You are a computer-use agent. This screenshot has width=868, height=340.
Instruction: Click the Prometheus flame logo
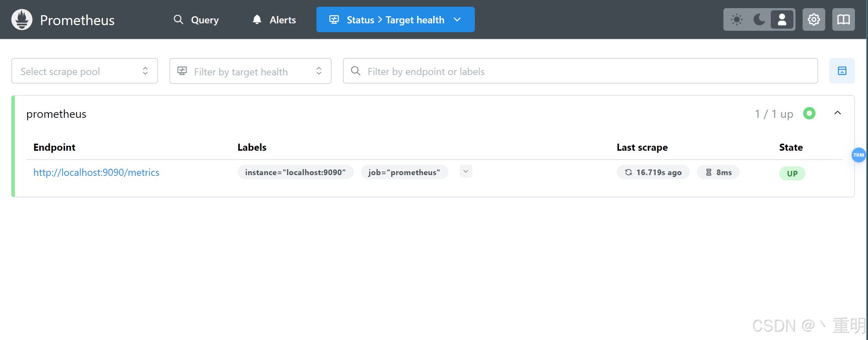(22, 19)
